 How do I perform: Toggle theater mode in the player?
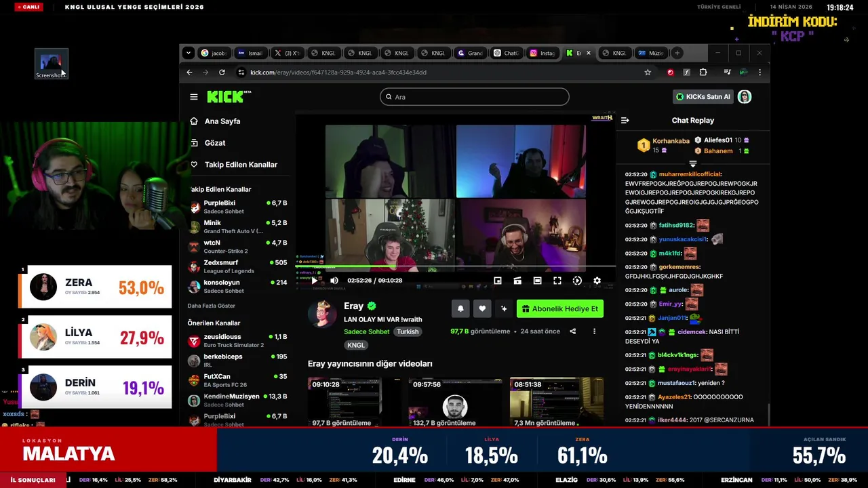tap(537, 281)
